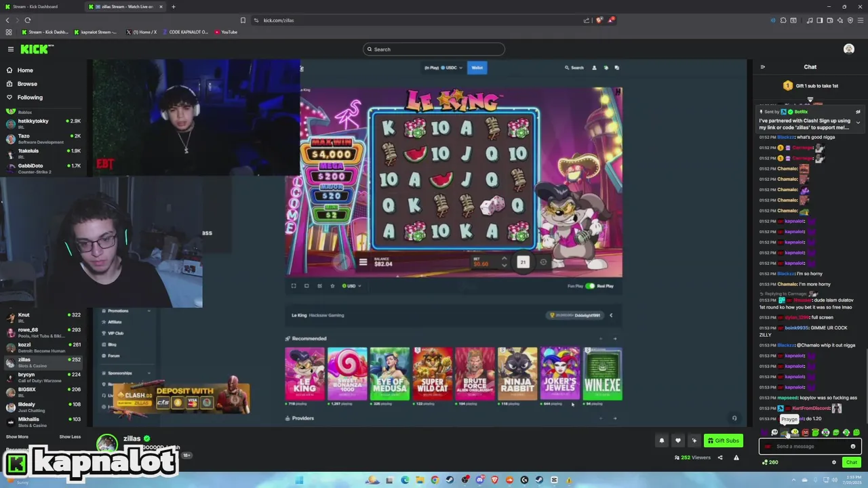Share the stream
This screenshot has width=868, height=488.
(x=720, y=457)
